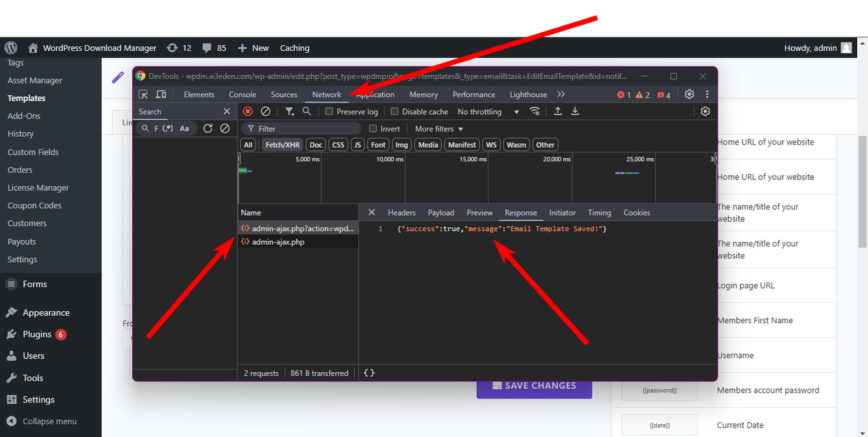Viewport: 868px width, 437px height.
Task: Select the plain admin-ajax.php request row
Action: (298, 242)
